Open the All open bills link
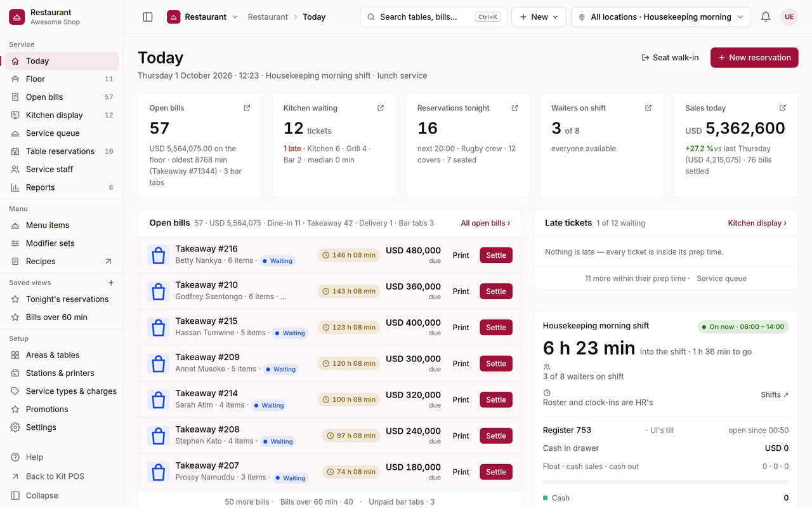The height and width of the screenshot is (508, 812). 485,223
